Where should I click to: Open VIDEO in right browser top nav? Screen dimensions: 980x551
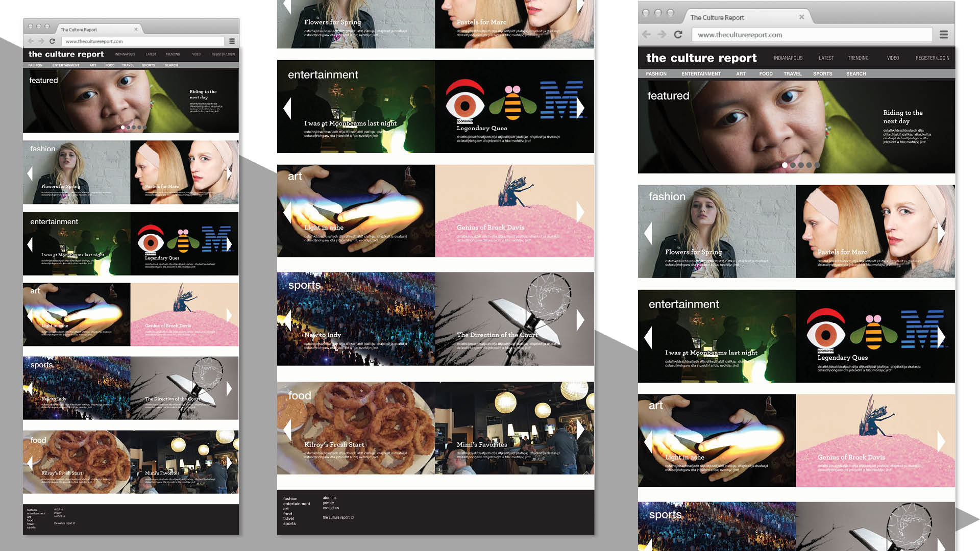coord(893,58)
